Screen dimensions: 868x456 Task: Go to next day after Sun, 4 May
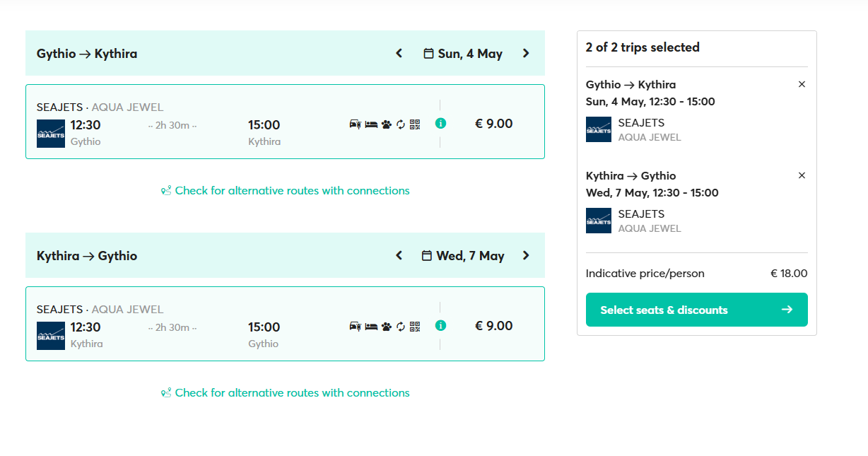(x=526, y=53)
